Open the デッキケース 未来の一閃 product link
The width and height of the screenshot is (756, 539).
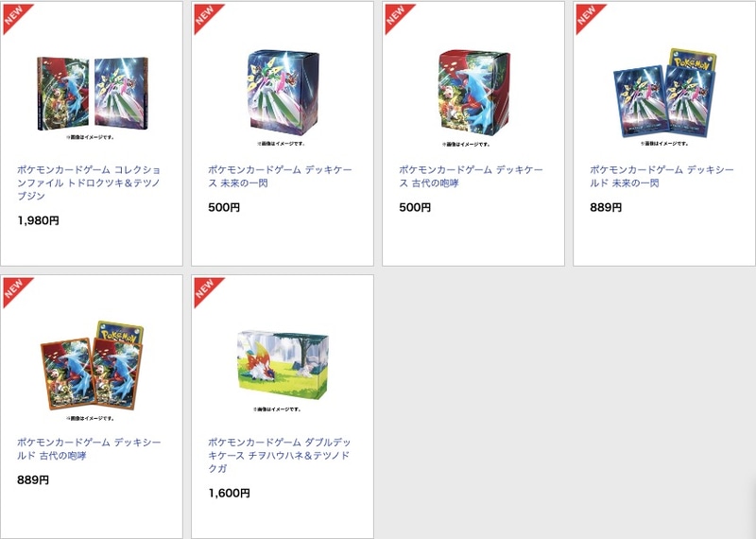point(280,176)
